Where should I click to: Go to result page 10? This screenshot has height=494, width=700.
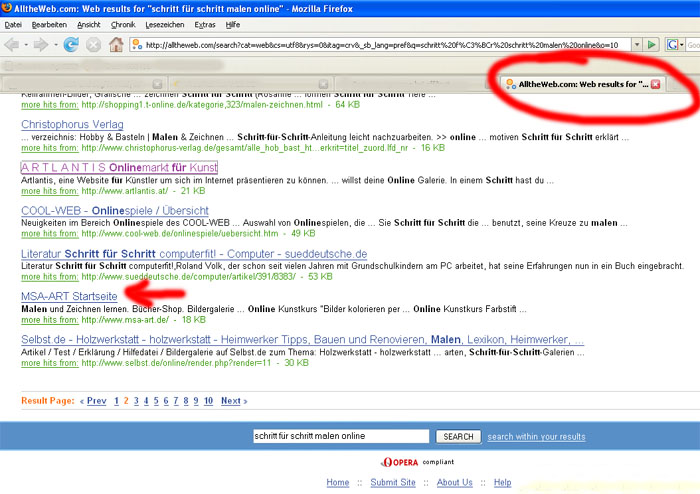click(x=208, y=401)
